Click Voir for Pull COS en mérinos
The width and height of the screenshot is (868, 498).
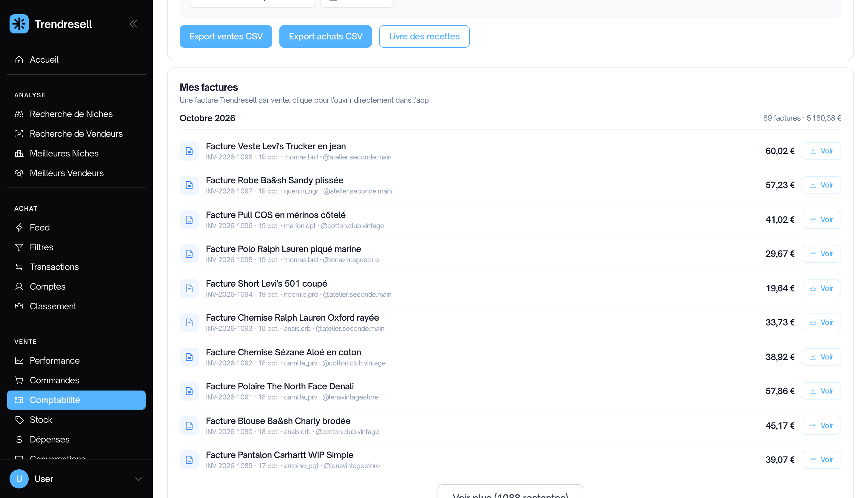pyautogui.click(x=821, y=219)
